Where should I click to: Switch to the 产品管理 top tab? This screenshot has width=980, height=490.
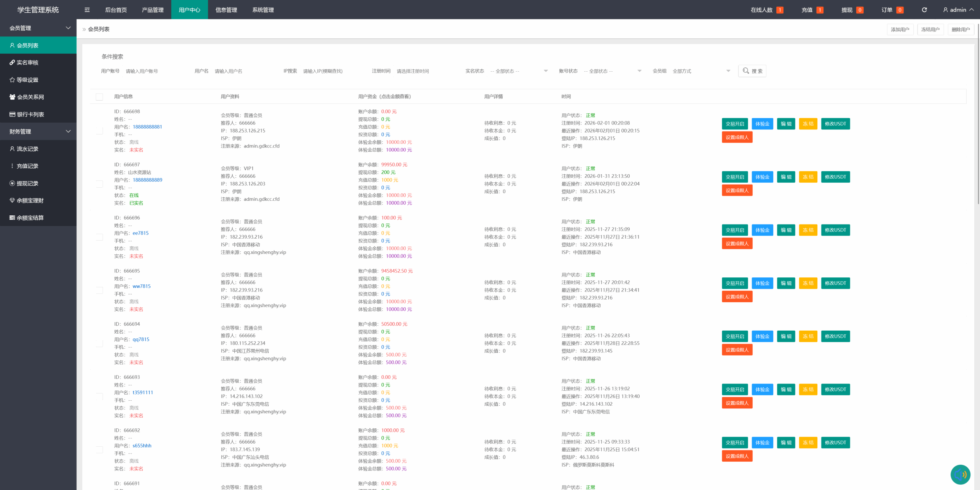152,10
